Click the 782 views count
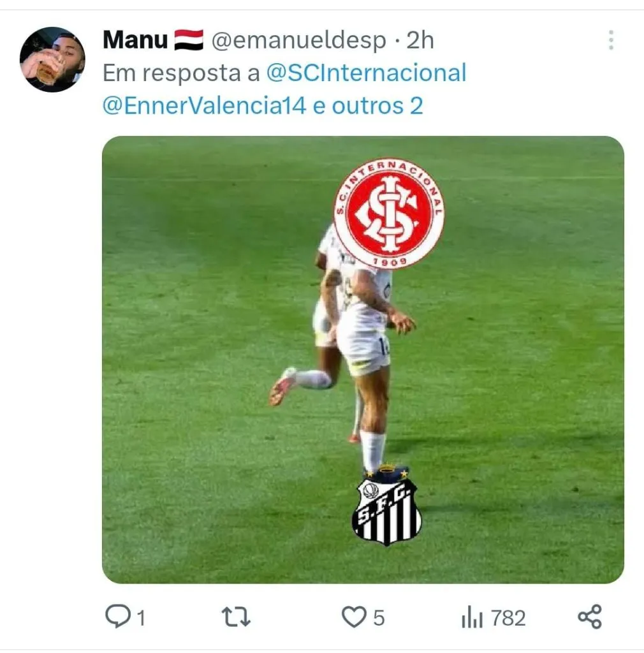This screenshot has height=653, width=644. (508, 618)
